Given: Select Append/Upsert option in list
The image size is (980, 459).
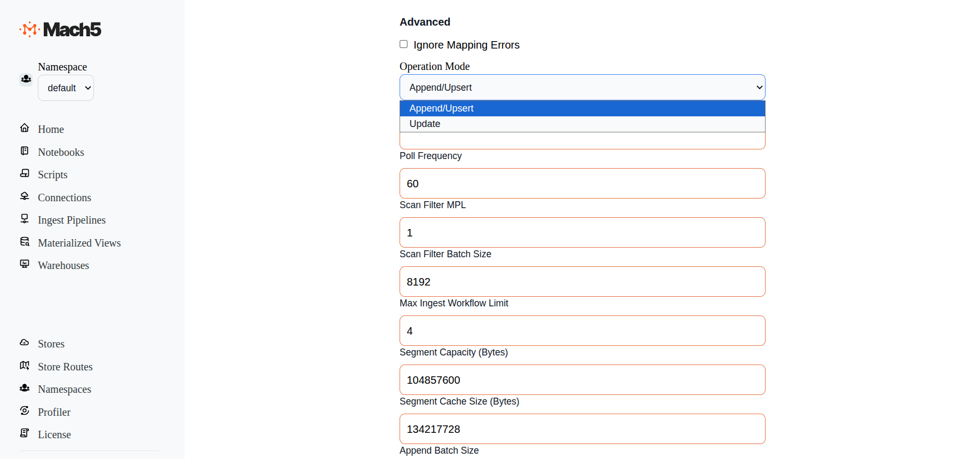Looking at the screenshot, I should (x=441, y=108).
